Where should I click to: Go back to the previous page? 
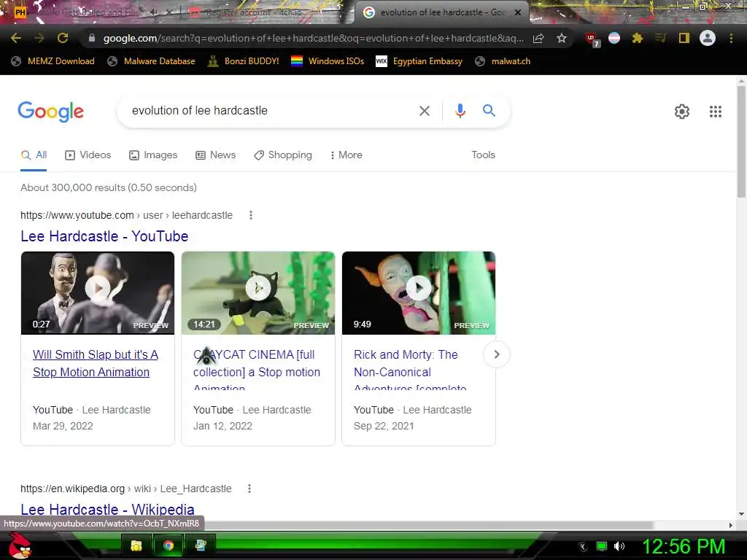tap(16, 38)
